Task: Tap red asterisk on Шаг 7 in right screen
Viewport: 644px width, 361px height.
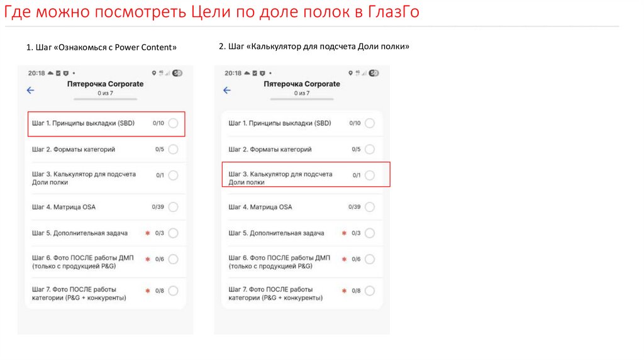Action: (x=344, y=291)
